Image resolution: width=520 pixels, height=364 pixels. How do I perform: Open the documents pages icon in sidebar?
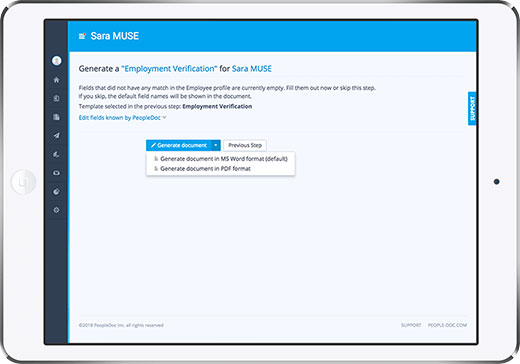click(56, 117)
